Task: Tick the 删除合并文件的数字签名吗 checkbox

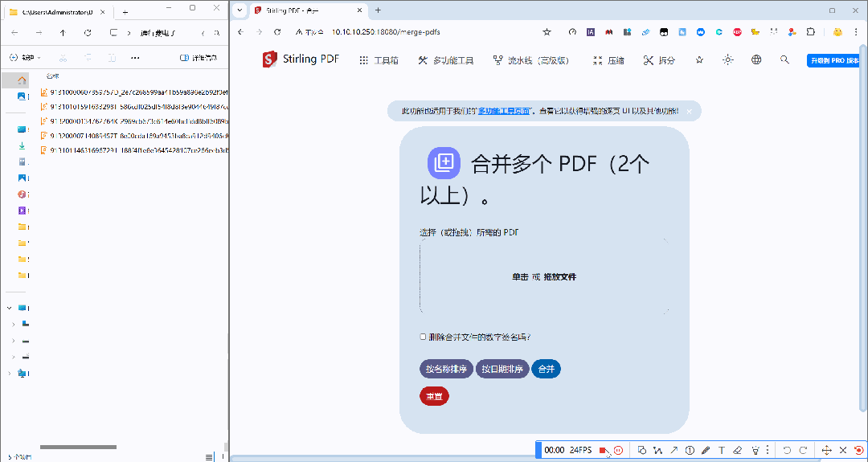Action: tap(423, 337)
